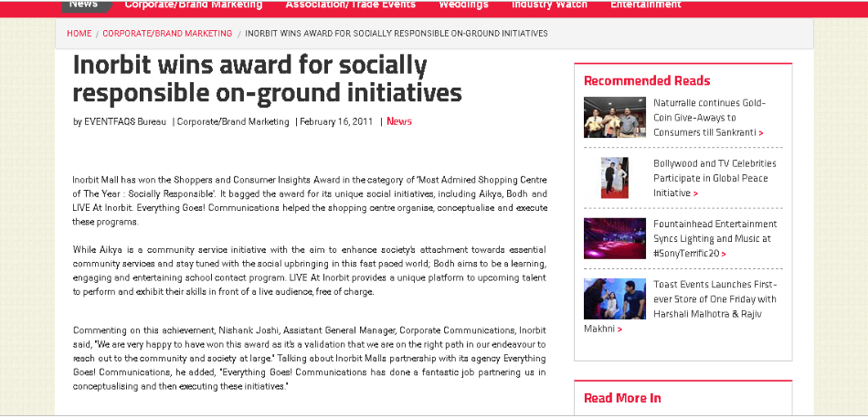Click arrow after Global Peace Initiative
The width and height of the screenshot is (868, 418).
(x=696, y=193)
